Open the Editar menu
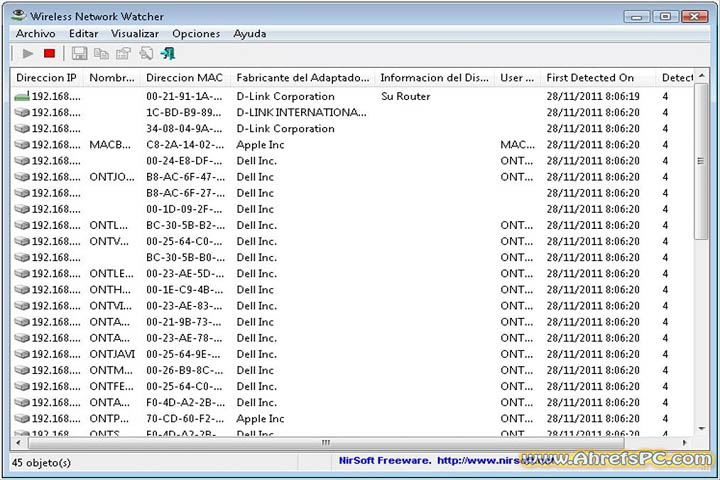The image size is (720, 480). click(x=83, y=34)
